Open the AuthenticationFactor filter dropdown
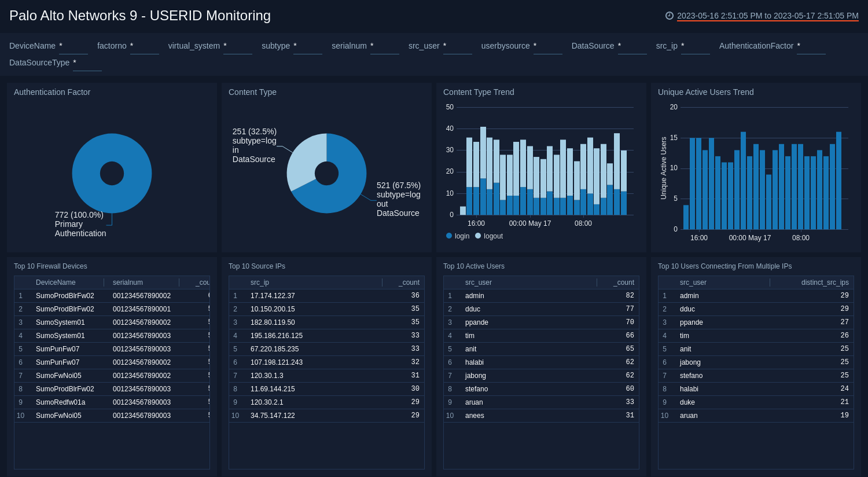This screenshot has height=477, width=868. pos(812,49)
